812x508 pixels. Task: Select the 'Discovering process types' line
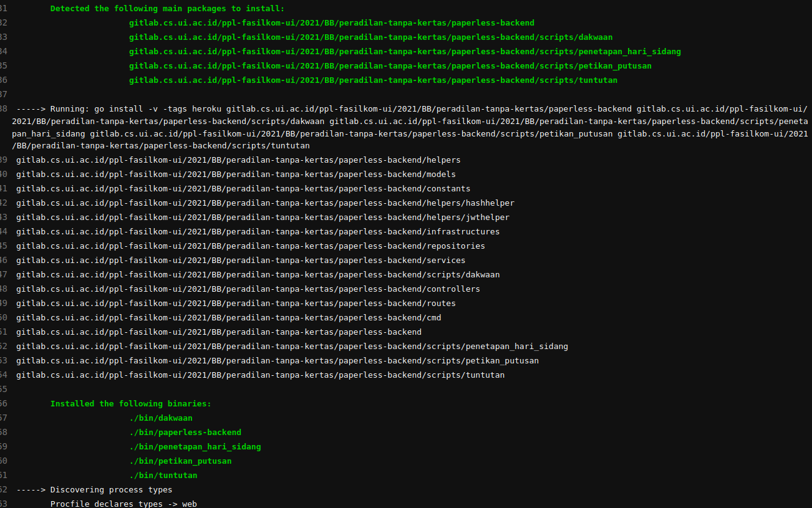(94, 490)
